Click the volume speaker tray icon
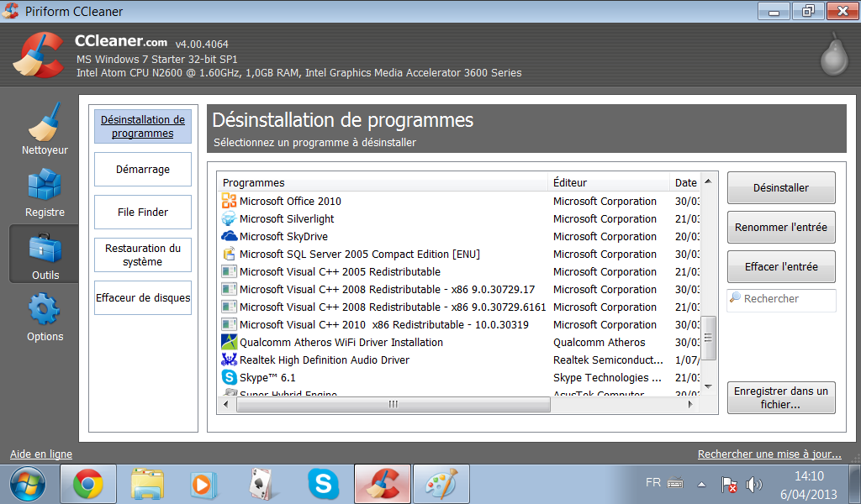 [x=753, y=484]
